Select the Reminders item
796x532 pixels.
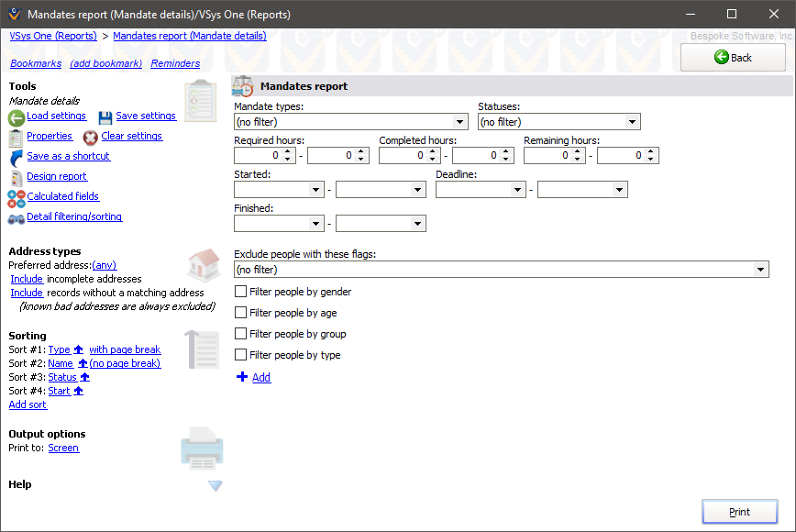click(174, 63)
